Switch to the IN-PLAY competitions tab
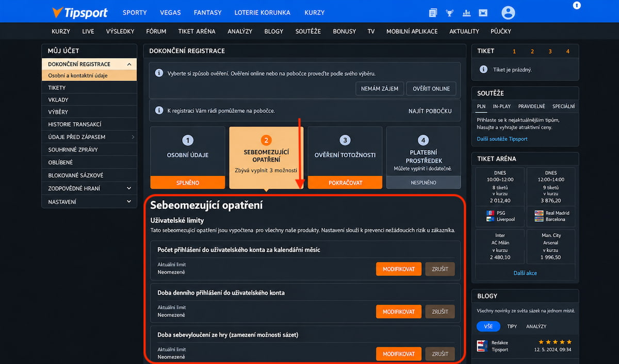619x364 pixels. click(501, 106)
